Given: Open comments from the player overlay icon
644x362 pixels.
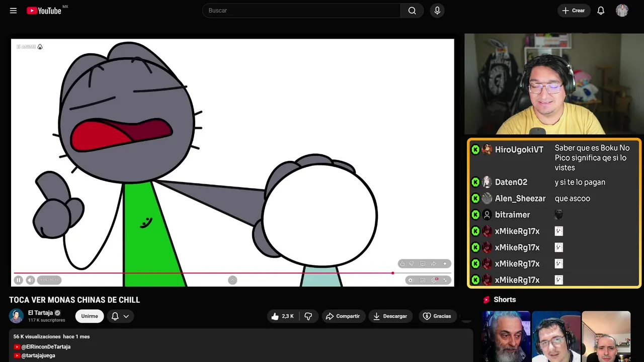Looking at the screenshot, I should (423, 263).
